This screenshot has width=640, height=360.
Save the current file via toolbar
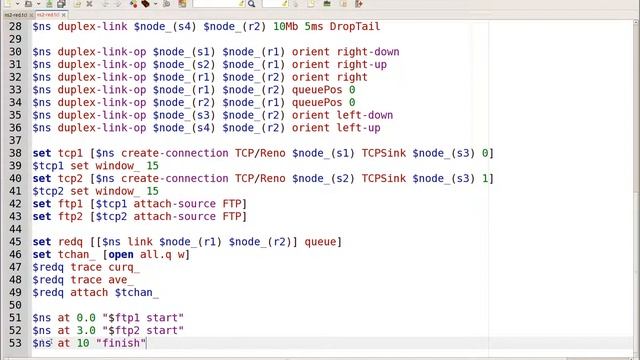click(49, 4)
